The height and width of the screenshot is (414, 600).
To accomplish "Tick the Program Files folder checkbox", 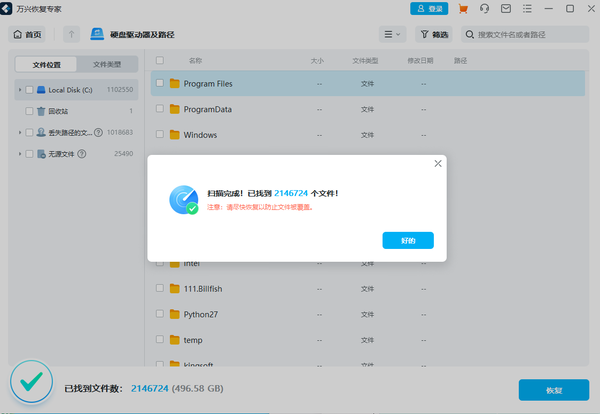I will pos(160,83).
